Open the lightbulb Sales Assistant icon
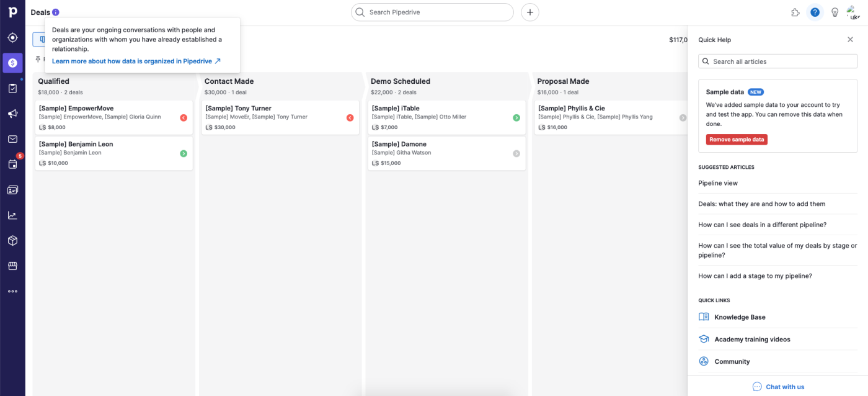 835,12
